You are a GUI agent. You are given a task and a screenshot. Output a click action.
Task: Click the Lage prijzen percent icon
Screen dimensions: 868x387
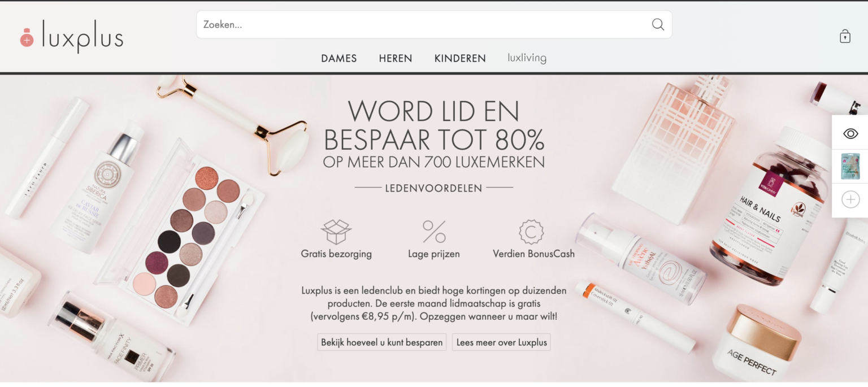(x=434, y=232)
